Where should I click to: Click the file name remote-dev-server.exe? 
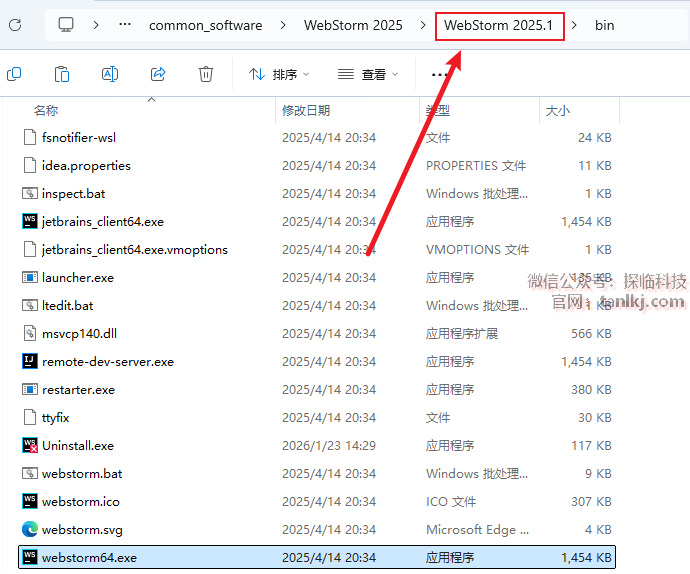coord(108,361)
